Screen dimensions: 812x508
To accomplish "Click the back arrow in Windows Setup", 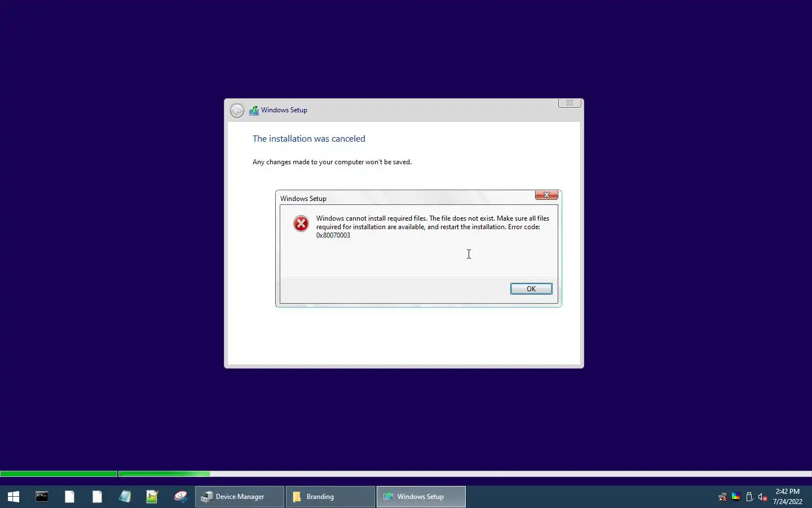I will 237,110.
